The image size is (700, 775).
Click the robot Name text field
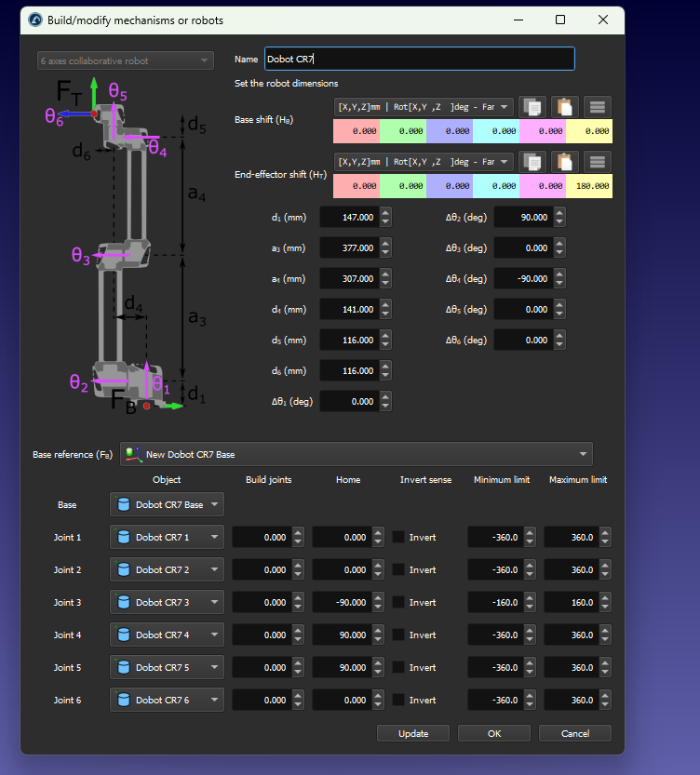pos(419,60)
